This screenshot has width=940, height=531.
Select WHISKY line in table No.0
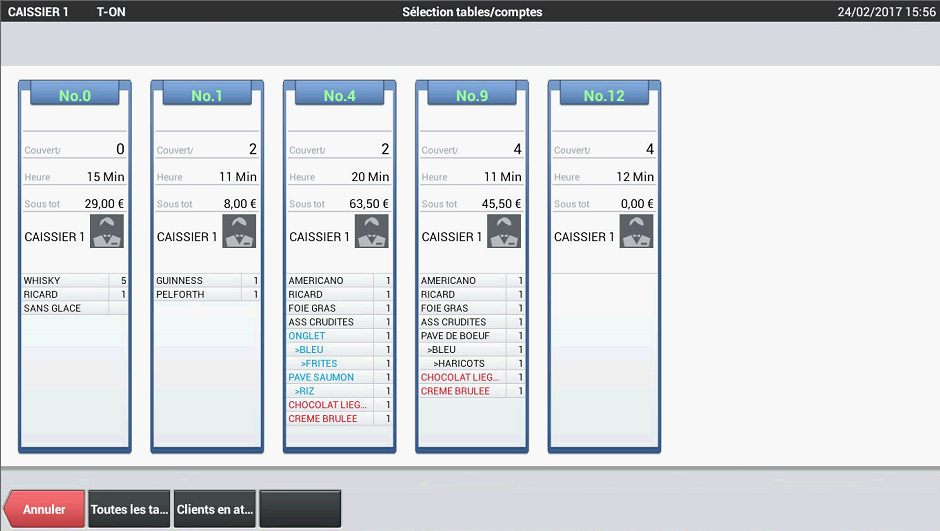click(x=75, y=280)
